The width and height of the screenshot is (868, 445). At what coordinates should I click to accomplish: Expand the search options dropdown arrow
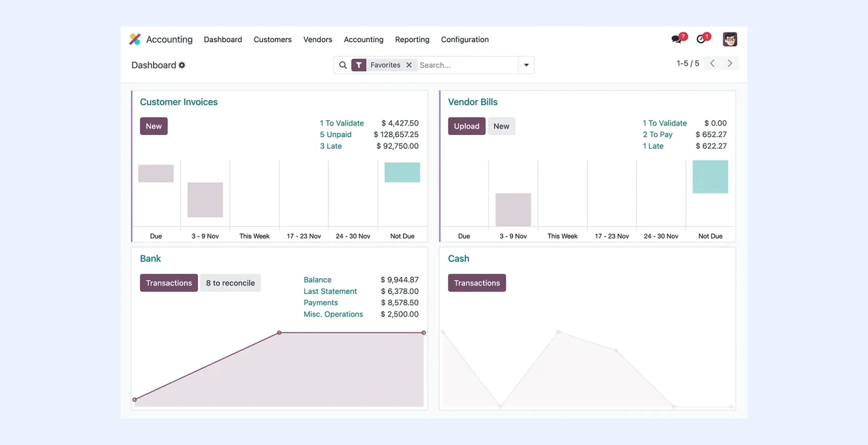(526, 65)
